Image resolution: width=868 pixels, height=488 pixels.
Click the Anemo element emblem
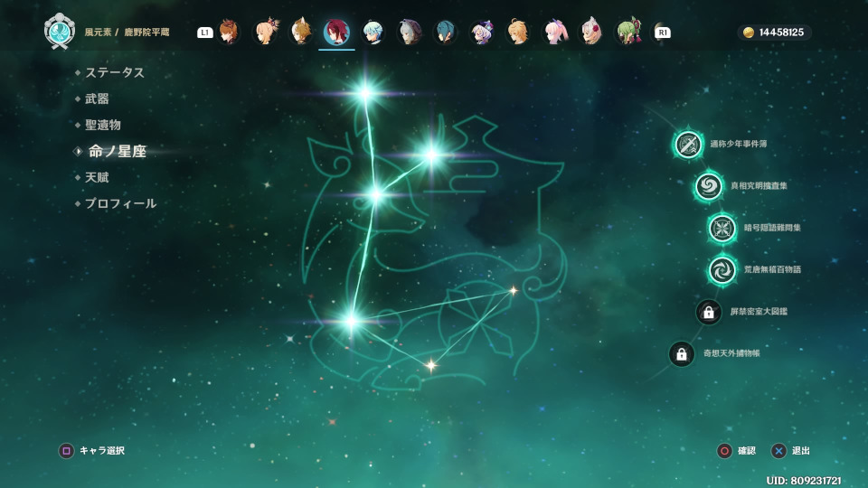click(x=60, y=32)
